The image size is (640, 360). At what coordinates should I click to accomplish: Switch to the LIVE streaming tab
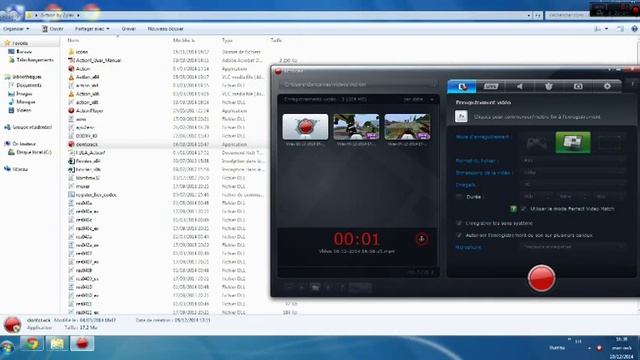tap(491, 87)
